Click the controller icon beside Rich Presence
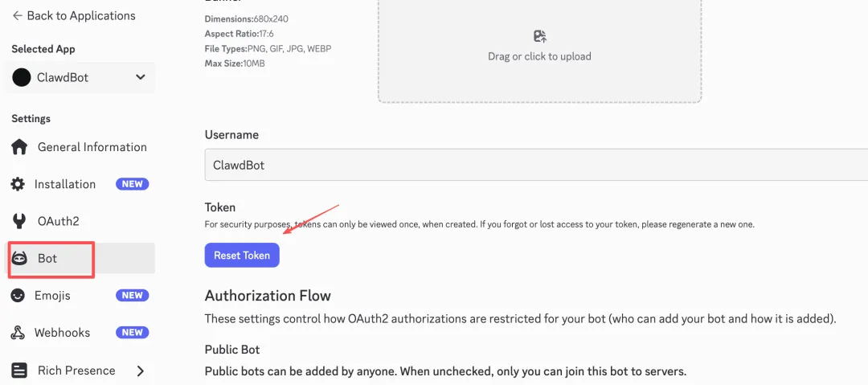The width and height of the screenshot is (868, 385). (19, 371)
